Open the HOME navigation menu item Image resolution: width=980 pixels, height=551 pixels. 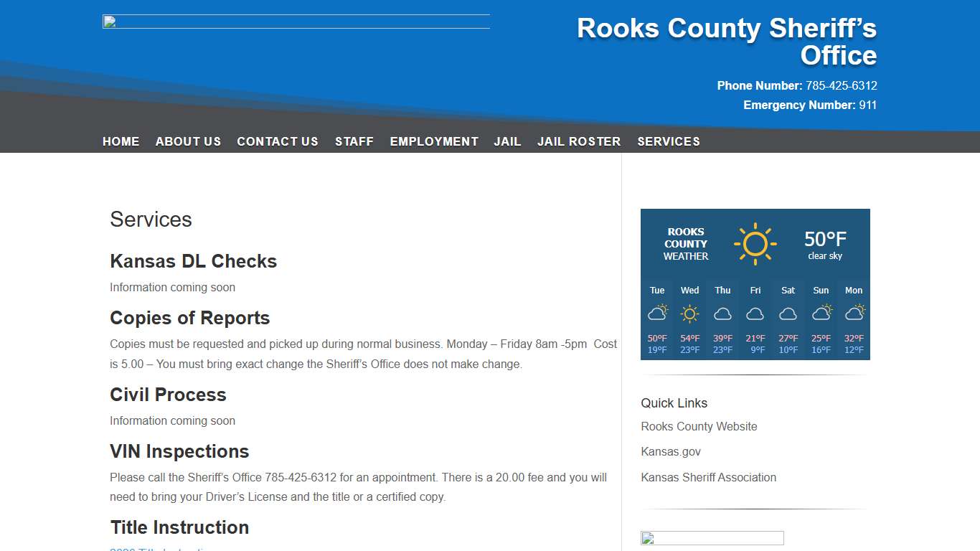coord(121,141)
